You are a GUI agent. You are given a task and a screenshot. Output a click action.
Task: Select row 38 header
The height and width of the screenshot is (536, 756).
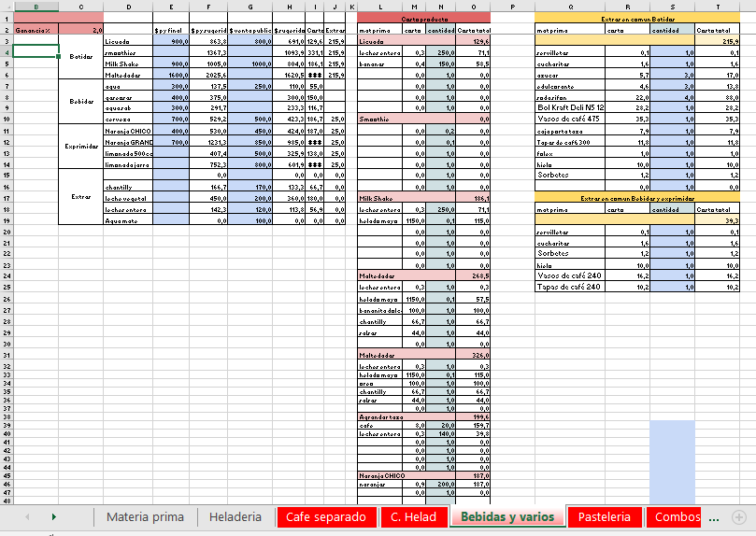7,417
